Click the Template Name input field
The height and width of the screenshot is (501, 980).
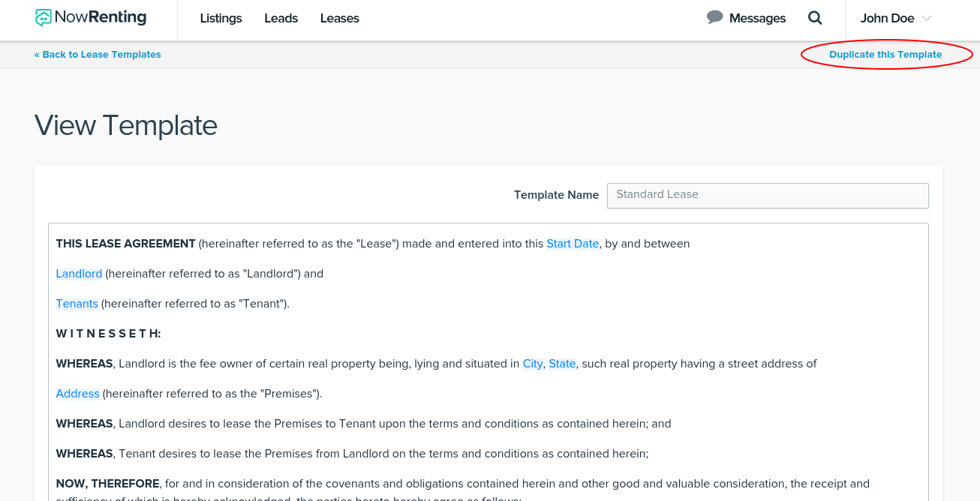coord(768,195)
